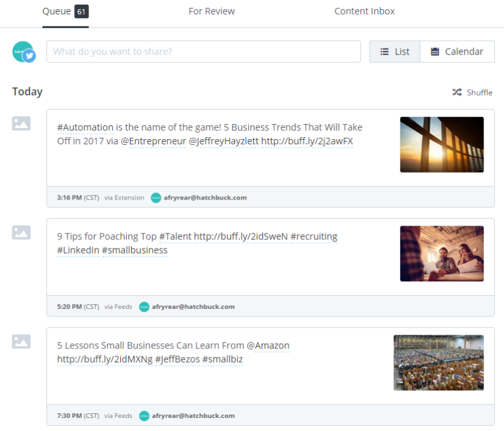
Task: Click the Today heading
Action: tap(28, 92)
